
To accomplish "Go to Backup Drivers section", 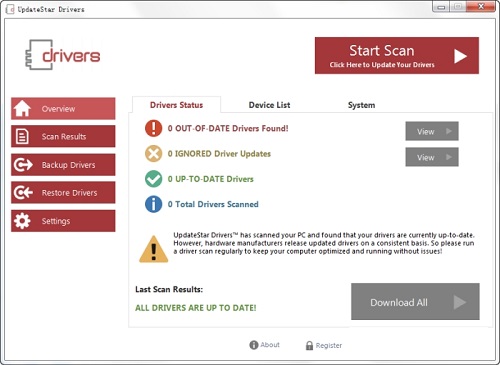I will [63, 165].
